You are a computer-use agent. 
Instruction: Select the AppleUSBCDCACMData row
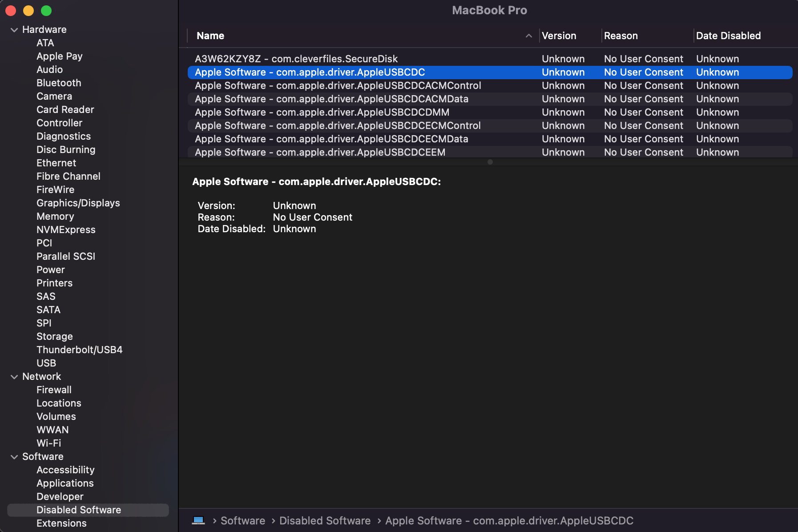point(490,99)
